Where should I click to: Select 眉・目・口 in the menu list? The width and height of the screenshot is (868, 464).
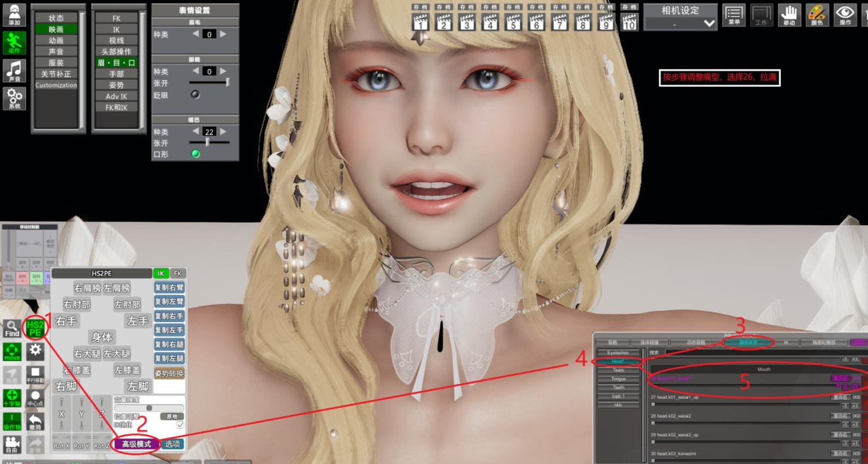(116, 62)
